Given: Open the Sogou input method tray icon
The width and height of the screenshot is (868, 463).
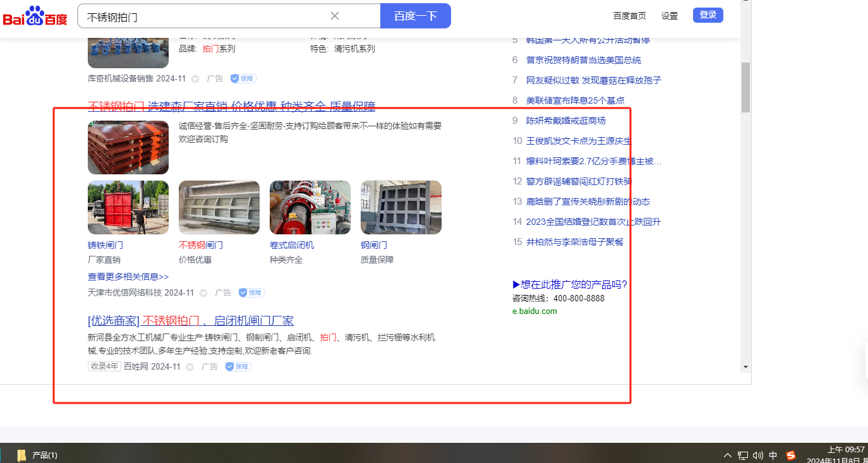Looking at the screenshot, I should tap(791, 455).
